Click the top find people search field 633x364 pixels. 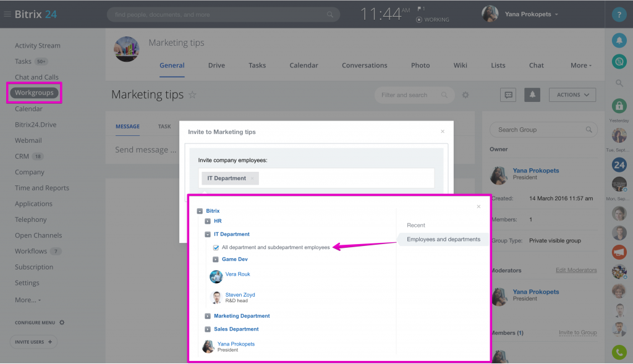click(223, 15)
